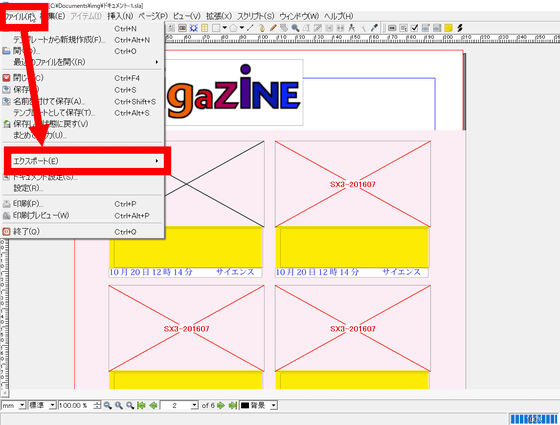This screenshot has width=560, height=425.
Task: Open the ビュー(V) menu
Action: 186,16
